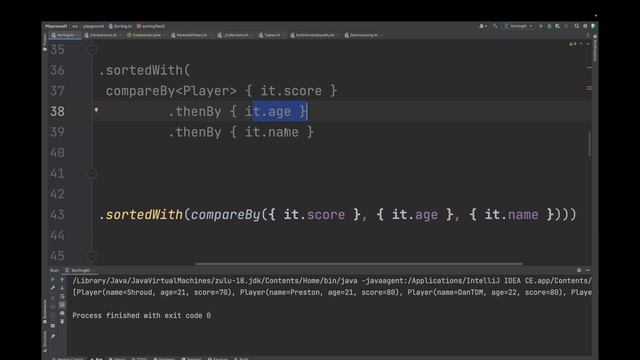This screenshot has width=640, height=360.
Task: Run the SortingKt configuration with green play icon
Action: pyautogui.click(x=541, y=26)
